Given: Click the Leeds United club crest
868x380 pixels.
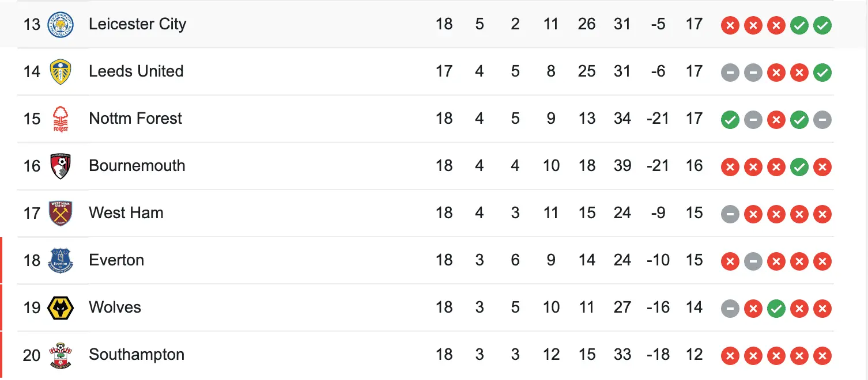Looking at the screenshot, I should (x=61, y=71).
